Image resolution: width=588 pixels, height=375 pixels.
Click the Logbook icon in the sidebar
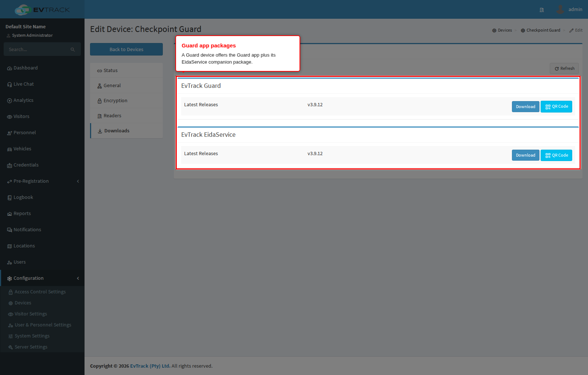[x=10, y=198]
